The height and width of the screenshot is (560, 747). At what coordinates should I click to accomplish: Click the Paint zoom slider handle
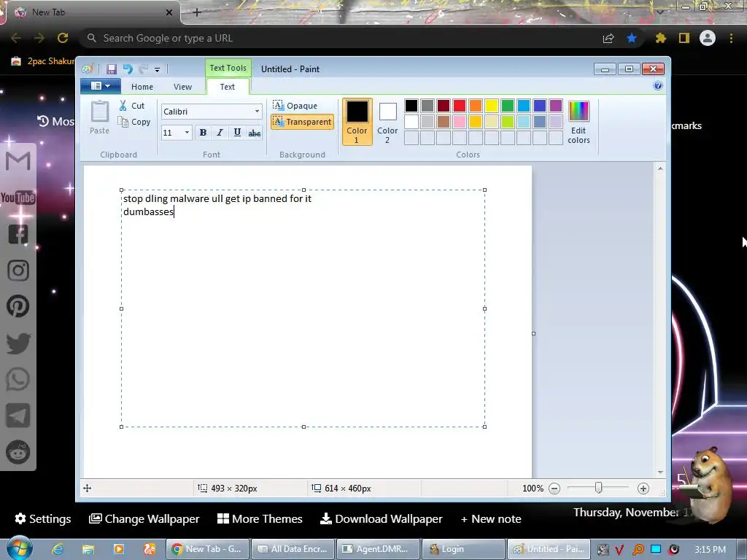click(598, 488)
